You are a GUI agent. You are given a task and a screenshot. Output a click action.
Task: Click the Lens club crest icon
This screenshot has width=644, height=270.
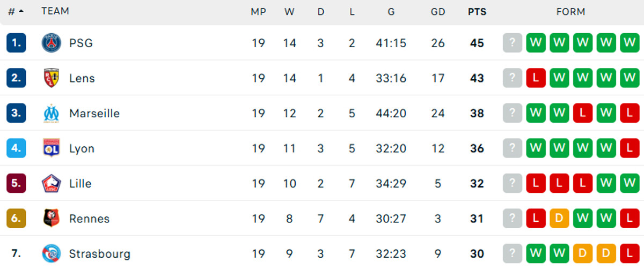click(52, 78)
